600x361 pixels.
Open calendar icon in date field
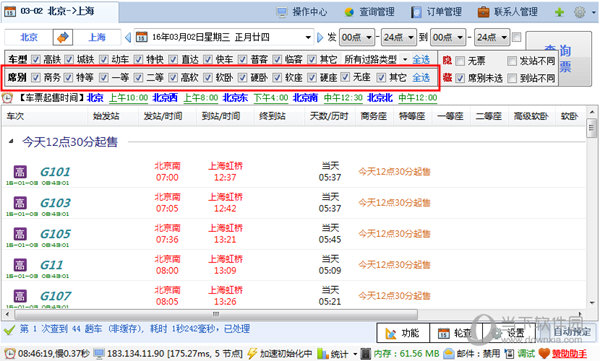[x=142, y=37]
